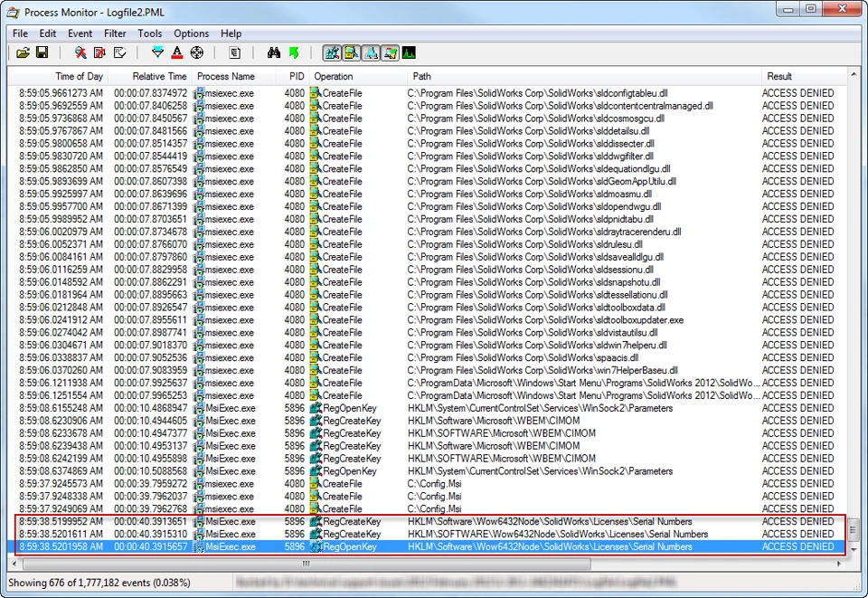Select the Serial Numbers RegCreateKey row at 8:59:38.5199952
Viewport: 868px width, 598px height.
pos(426,522)
